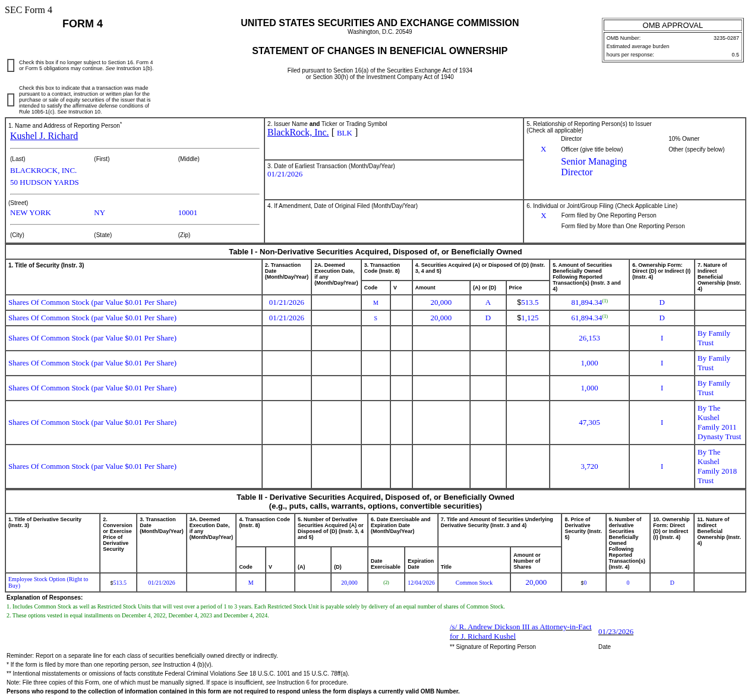Viewport: 751px width, 700px height.
Task: Click the 47,305 shares amount
Action: [x=589, y=422]
